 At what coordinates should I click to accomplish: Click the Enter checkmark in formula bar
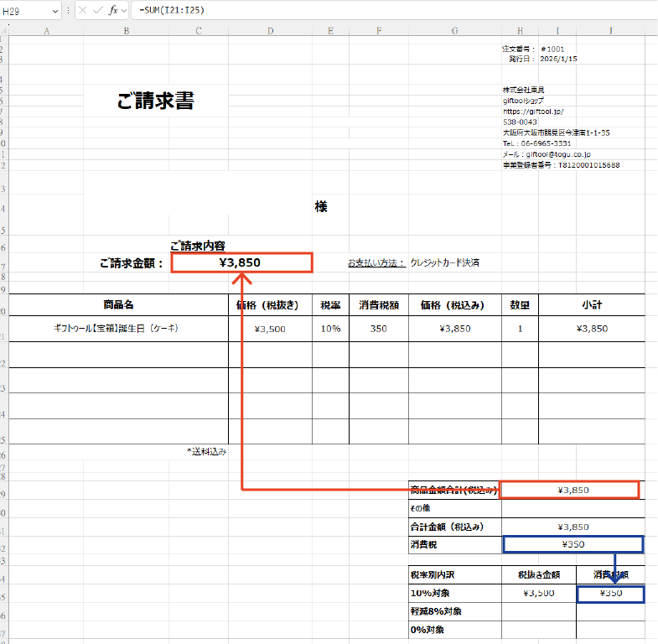point(97,10)
